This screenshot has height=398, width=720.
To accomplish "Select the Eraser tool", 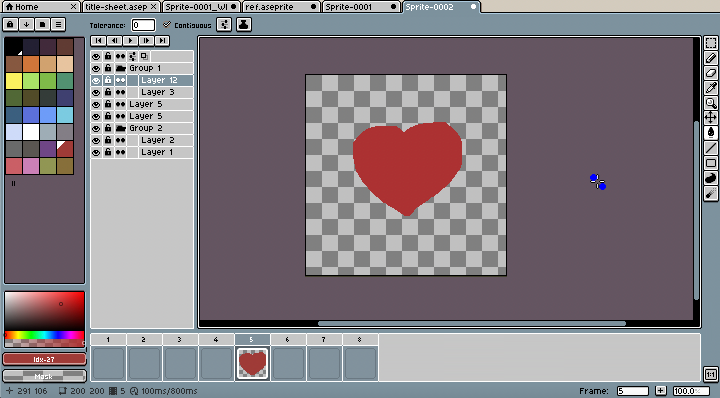I will pyautogui.click(x=710, y=73).
